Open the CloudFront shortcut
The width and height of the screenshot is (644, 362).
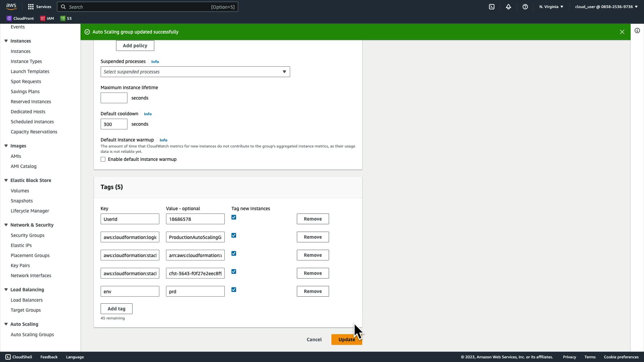[20, 18]
